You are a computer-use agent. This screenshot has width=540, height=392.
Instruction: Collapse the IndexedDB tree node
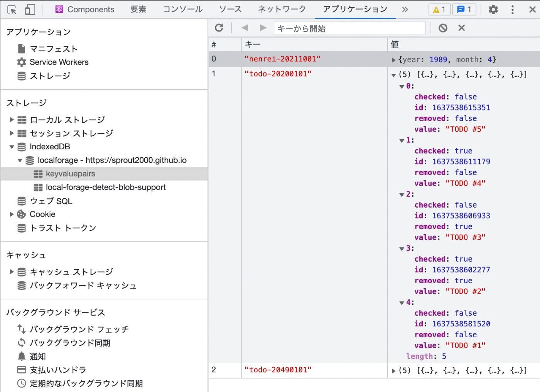[12, 147]
